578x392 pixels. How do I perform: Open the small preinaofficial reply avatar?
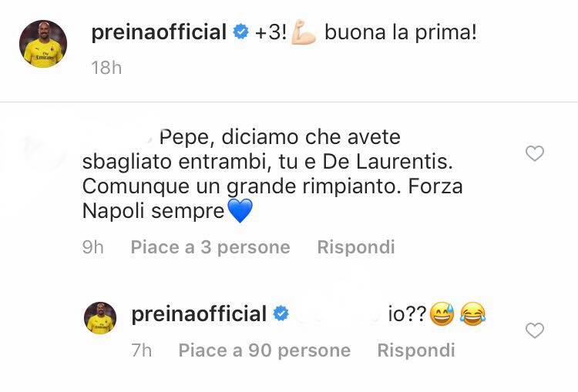tap(100, 319)
